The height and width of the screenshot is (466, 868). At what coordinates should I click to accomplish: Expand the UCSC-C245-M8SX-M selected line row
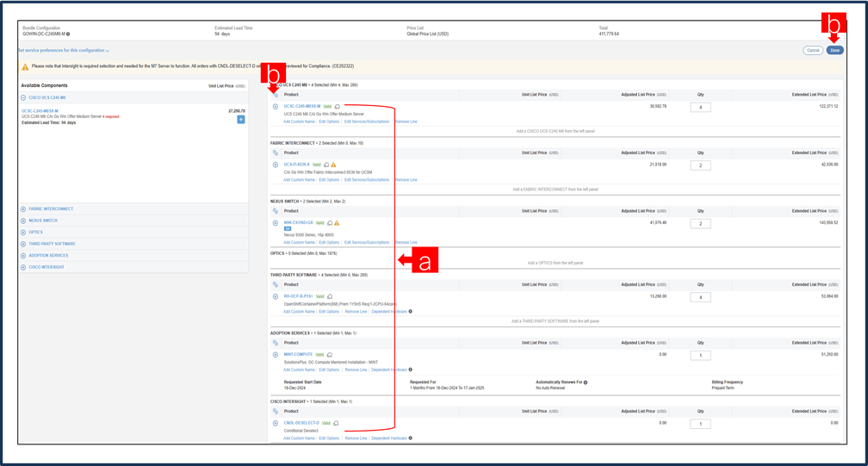point(276,106)
